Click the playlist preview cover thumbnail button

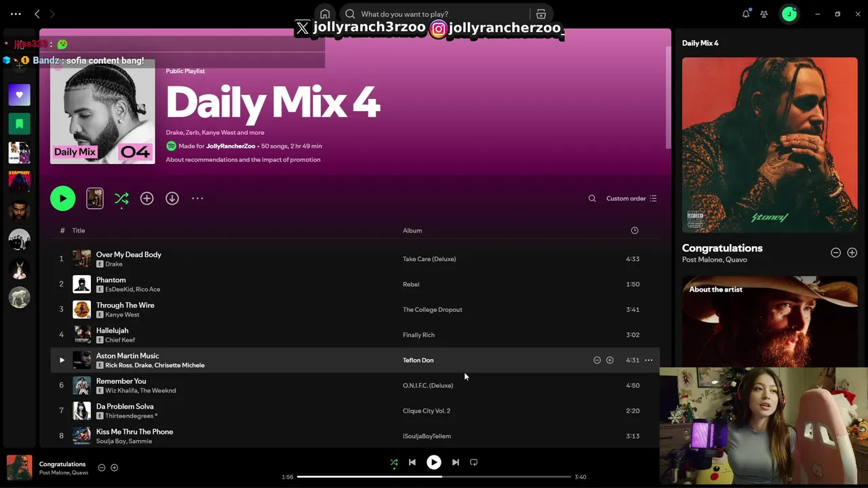pos(95,199)
